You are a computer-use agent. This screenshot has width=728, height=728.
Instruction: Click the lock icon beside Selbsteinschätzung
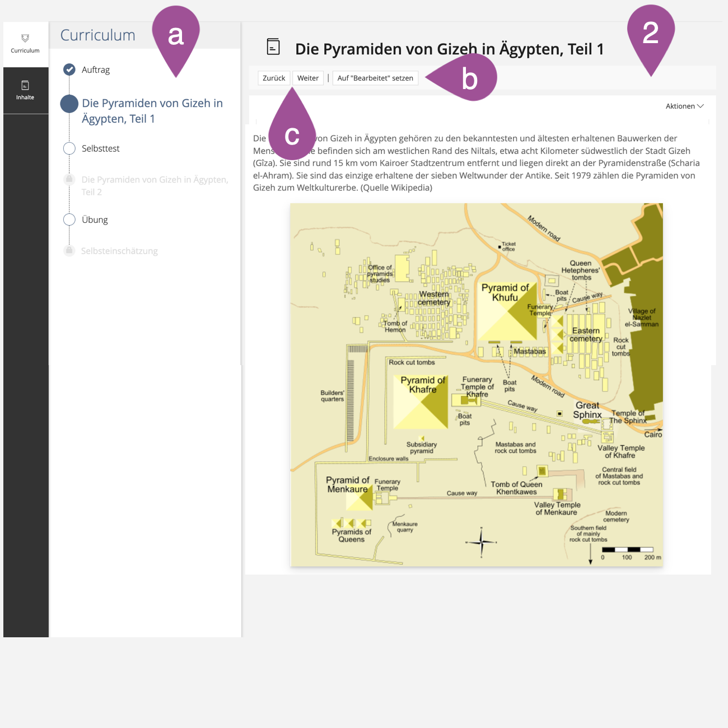tap(69, 250)
